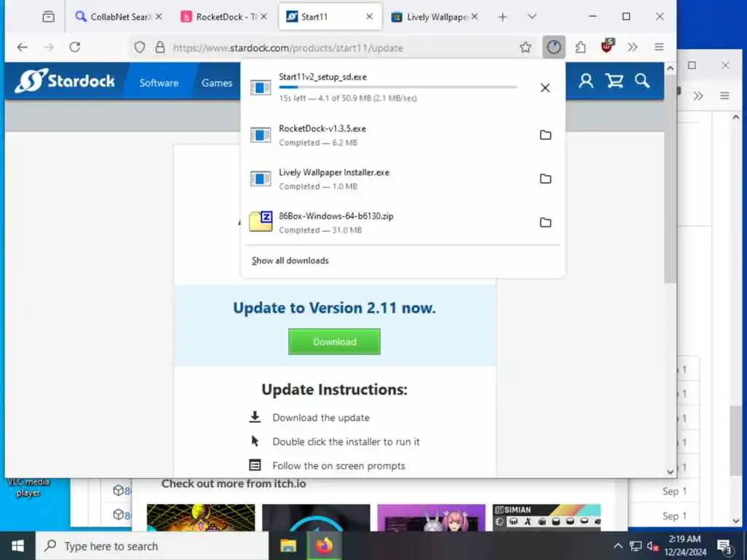Open the background window's hamburger menu
747x560 pixels.
point(724,96)
